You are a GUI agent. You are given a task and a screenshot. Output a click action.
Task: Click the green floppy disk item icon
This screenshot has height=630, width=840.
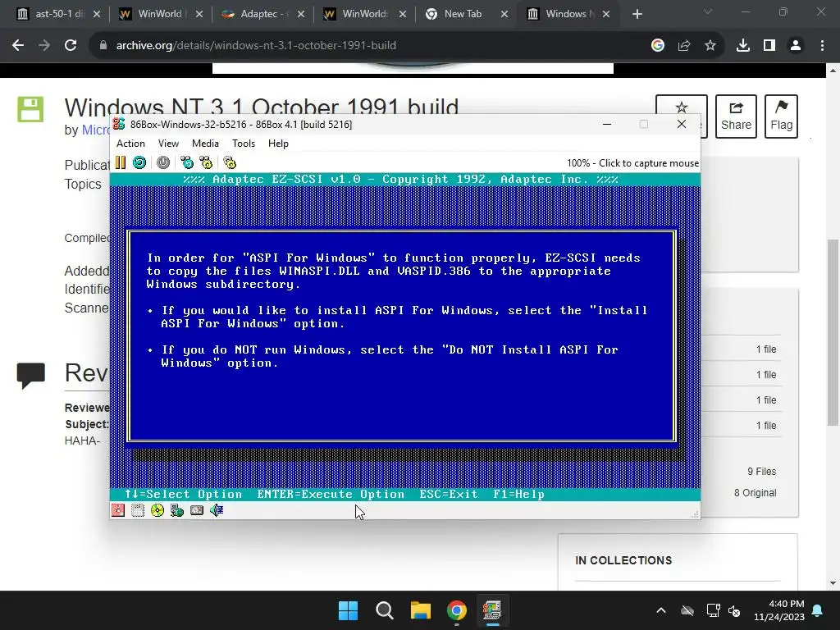click(30, 109)
